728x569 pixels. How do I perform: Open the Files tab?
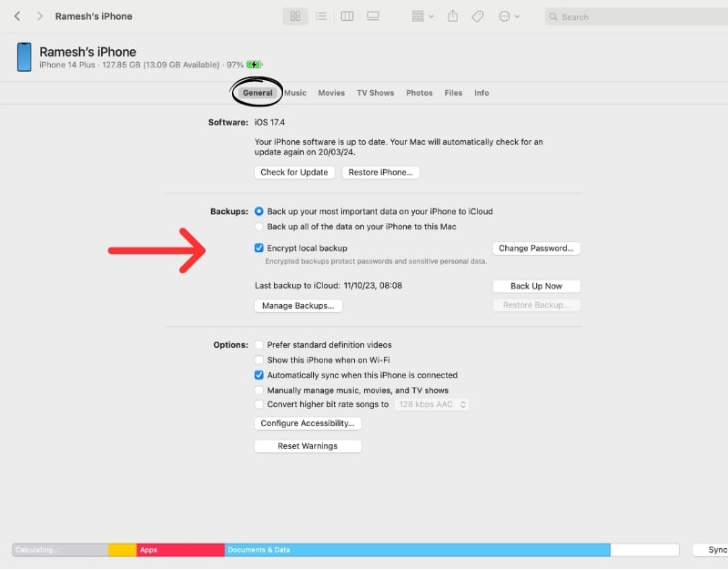coord(453,93)
